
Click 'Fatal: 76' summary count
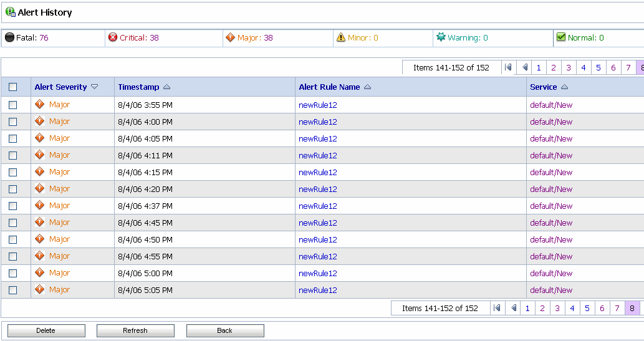pos(32,38)
